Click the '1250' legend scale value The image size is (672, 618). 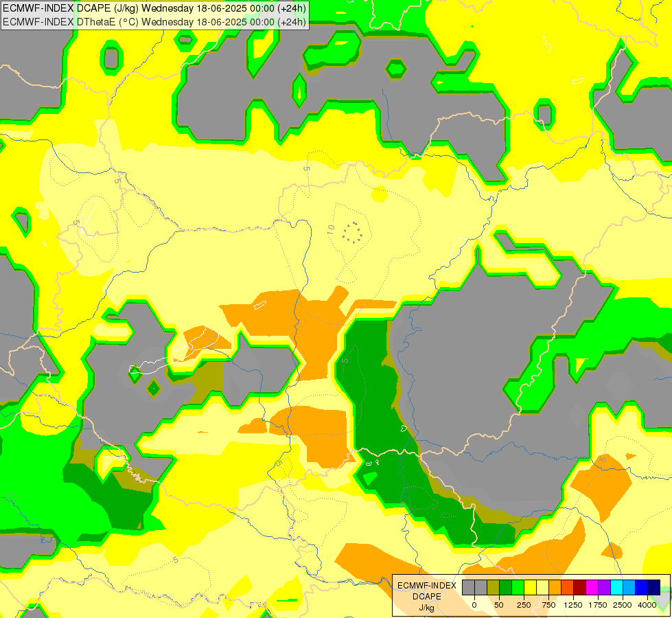coord(573,605)
